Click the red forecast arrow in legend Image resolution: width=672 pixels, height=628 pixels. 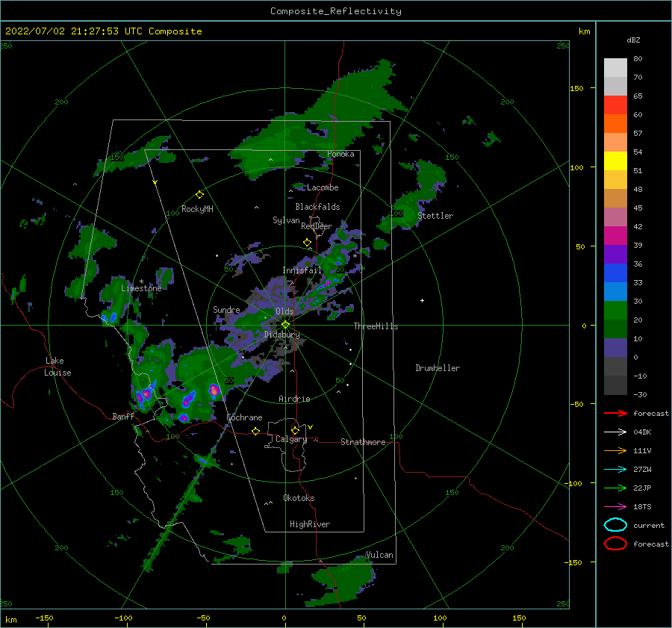point(615,413)
